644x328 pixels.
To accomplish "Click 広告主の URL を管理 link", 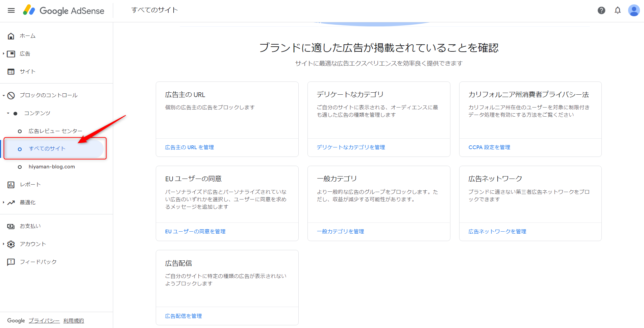I will (189, 147).
